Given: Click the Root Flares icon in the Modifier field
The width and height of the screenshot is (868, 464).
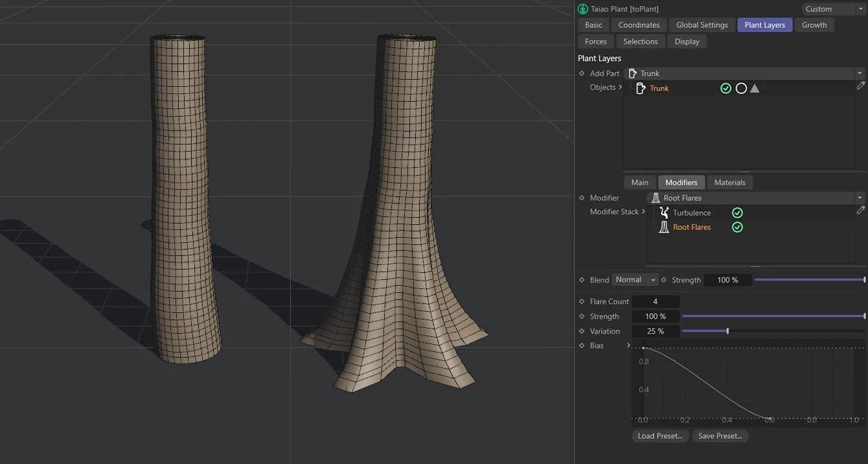Looking at the screenshot, I should (x=656, y=198).
